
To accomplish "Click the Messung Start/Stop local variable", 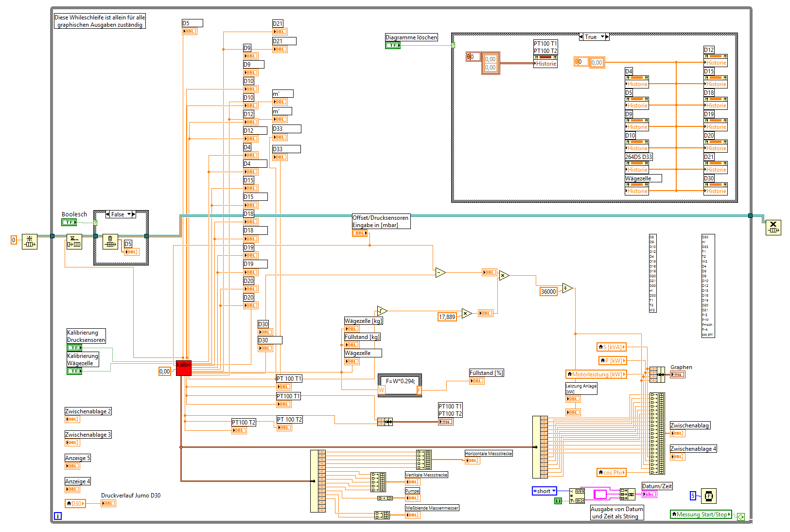I will click(x=701, y=514).
